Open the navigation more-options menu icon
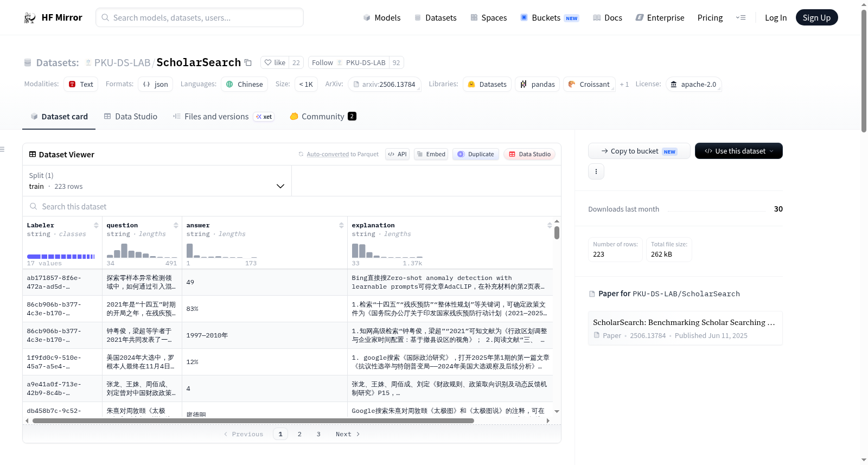 coord(741,17)
